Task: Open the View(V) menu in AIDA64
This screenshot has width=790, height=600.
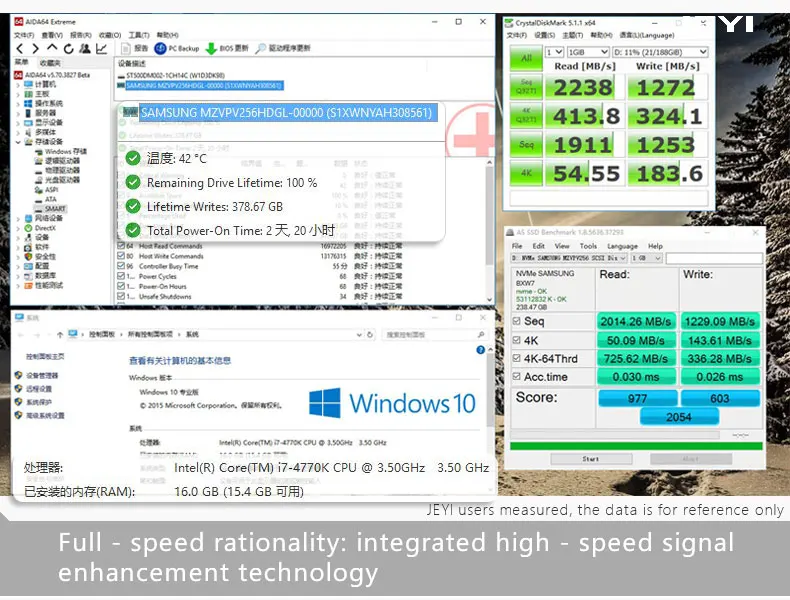Action: coord(52,35)
